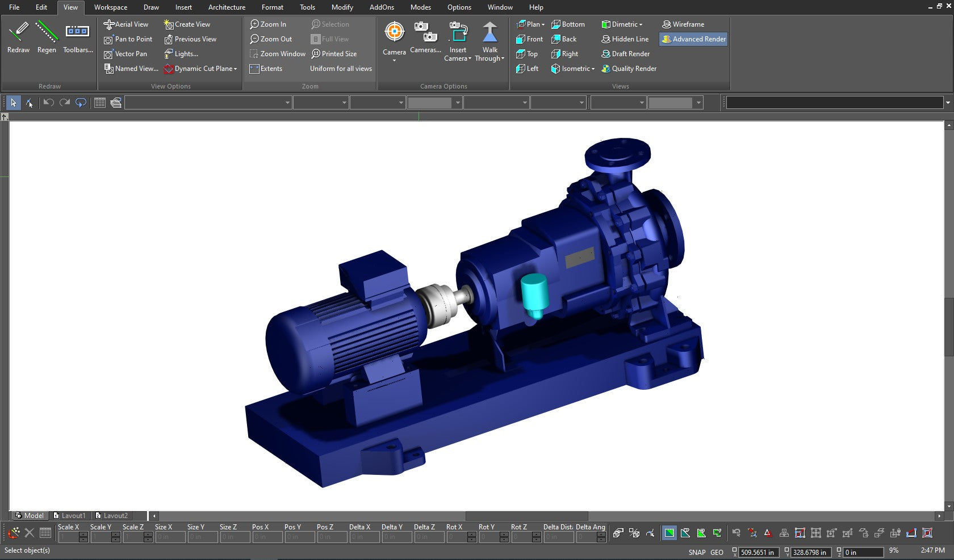Click the undo arrow icon
This screenshot has width=954, height=560.
(x=49, y=103)
